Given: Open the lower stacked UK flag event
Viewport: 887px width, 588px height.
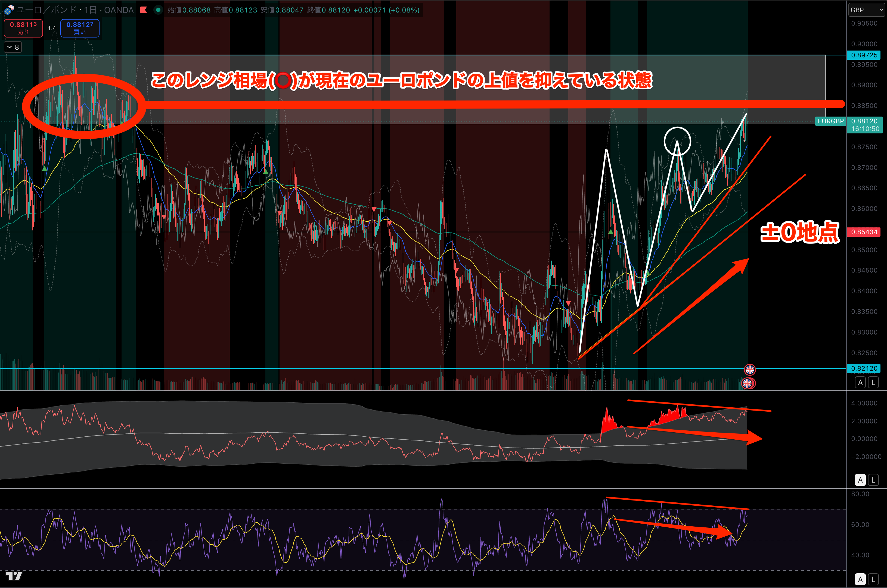Looking at the screenshot, I should (x=747, y=383).
